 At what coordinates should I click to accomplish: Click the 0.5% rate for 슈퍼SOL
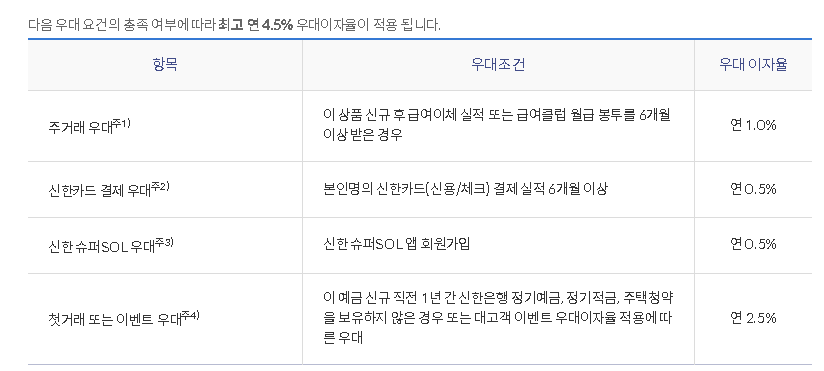pos(753,244)
